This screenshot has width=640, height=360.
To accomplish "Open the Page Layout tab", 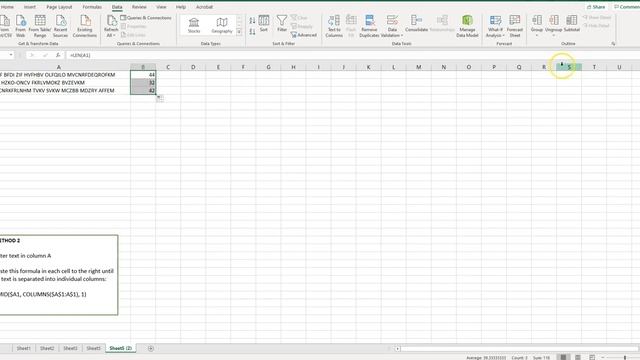I will click(x=59, y=7).
